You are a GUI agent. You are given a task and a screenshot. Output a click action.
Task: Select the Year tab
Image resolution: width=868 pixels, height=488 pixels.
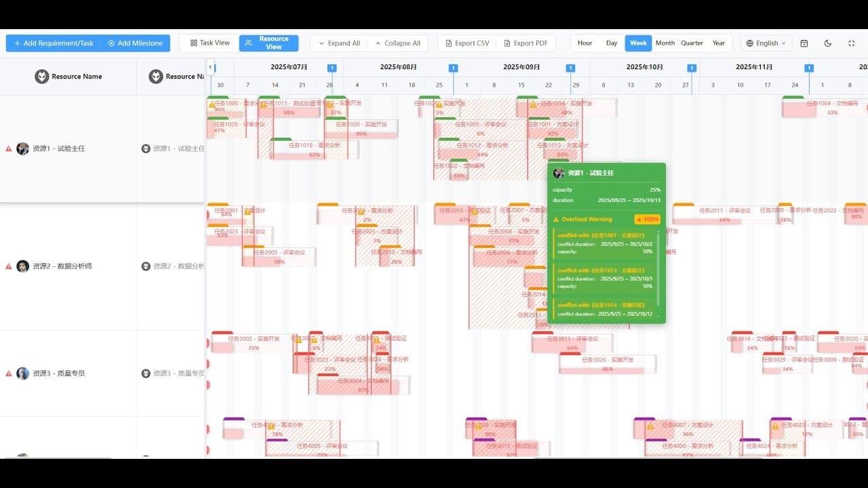(719, 43)
